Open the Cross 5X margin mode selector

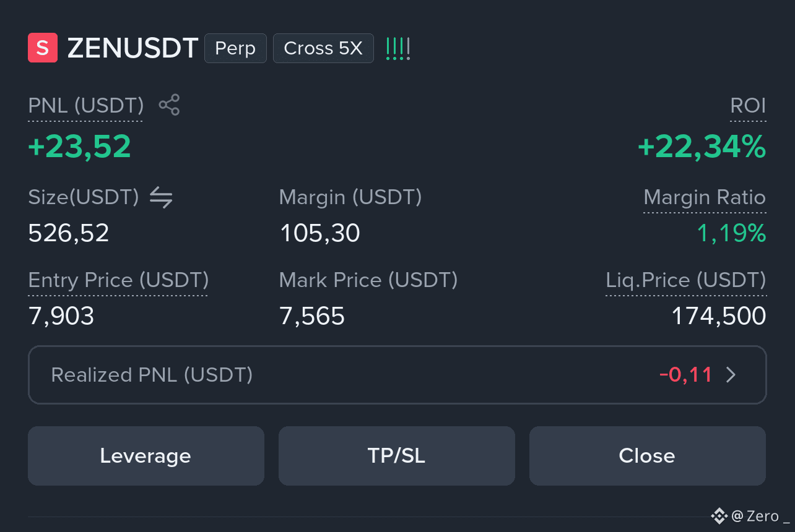(323, 48)
